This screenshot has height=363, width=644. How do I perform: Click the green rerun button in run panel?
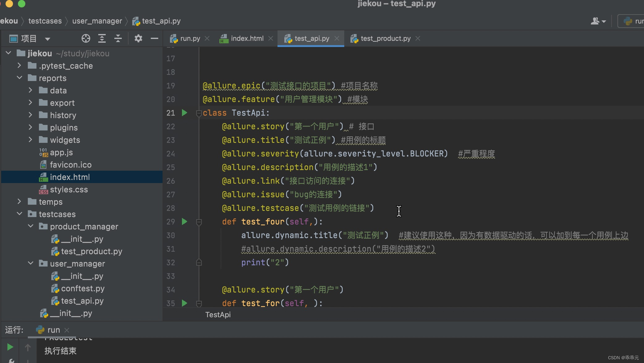click(x=10, y=347)
